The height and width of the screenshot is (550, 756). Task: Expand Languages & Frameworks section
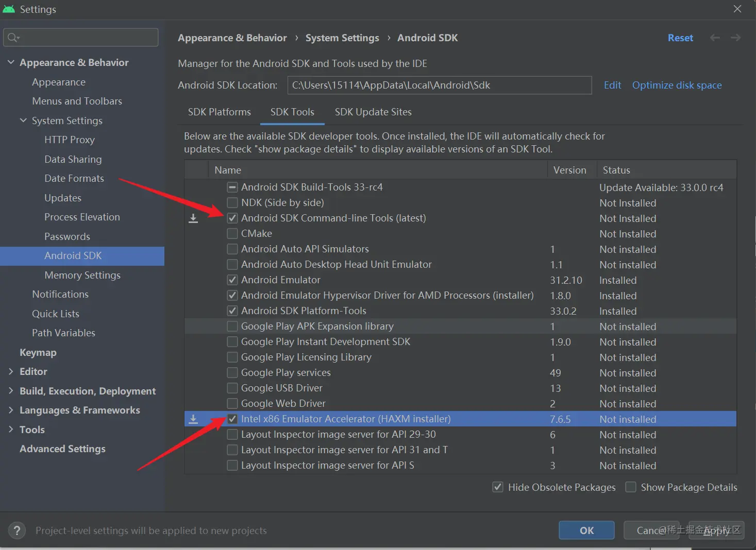[11, 410]
